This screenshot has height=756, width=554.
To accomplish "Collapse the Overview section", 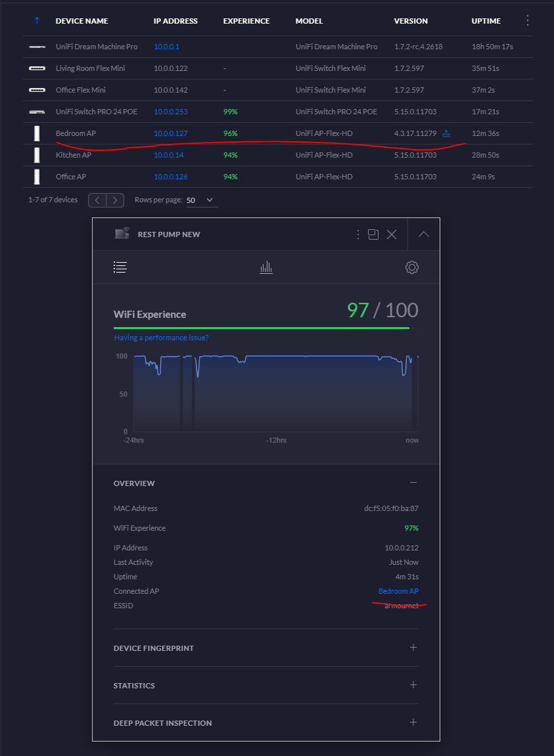I will tap(413, 483).
